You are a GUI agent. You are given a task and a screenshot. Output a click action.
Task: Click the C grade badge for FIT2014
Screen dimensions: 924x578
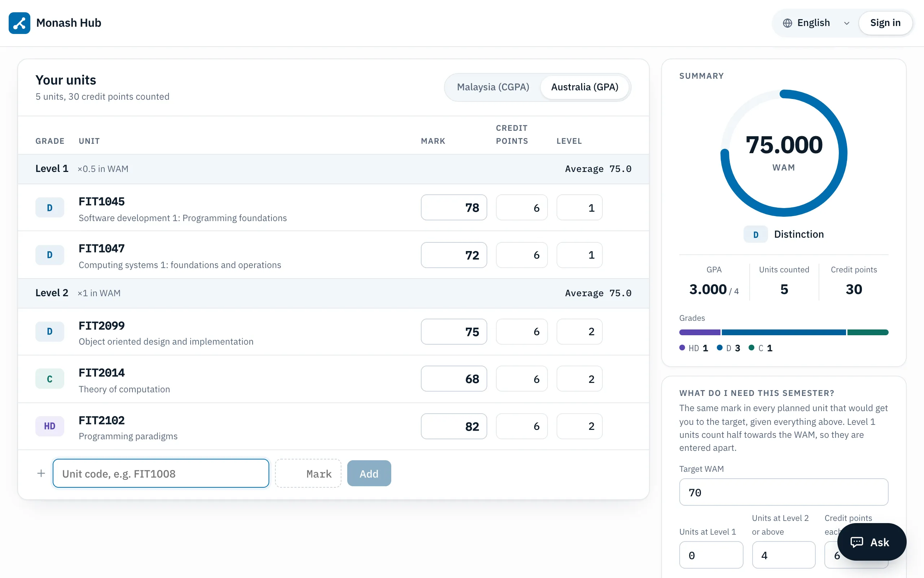click(x=50, y=379)
